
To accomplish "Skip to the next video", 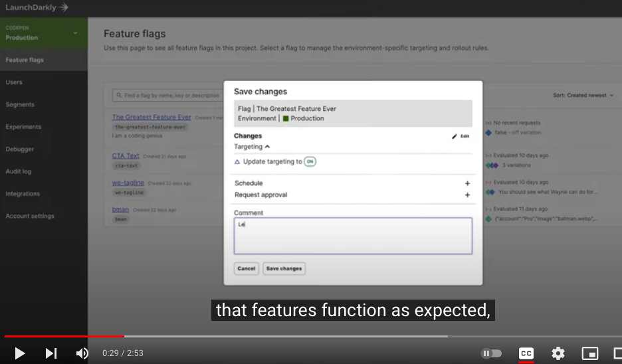I will click(51, 353).
